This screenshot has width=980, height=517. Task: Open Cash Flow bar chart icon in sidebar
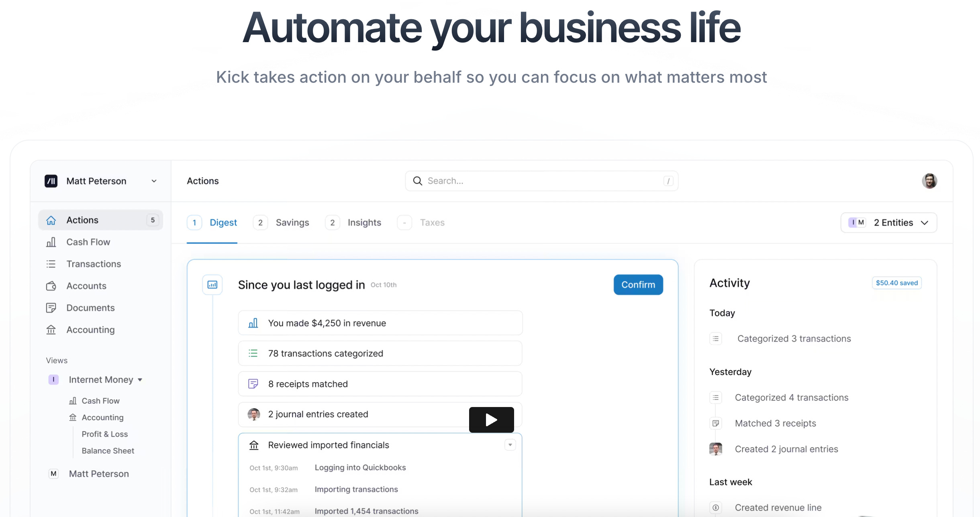pyautogui.click(x=51, y=242)
